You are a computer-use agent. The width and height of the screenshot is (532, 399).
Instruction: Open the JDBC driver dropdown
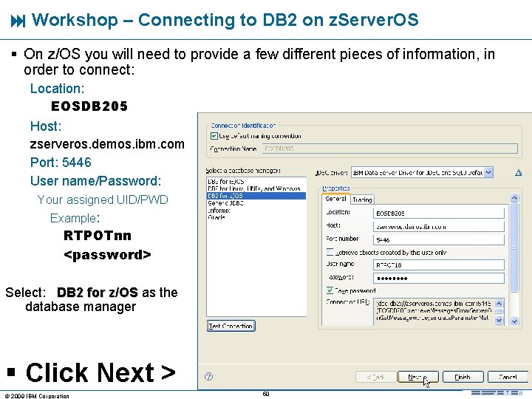[488, 172]
